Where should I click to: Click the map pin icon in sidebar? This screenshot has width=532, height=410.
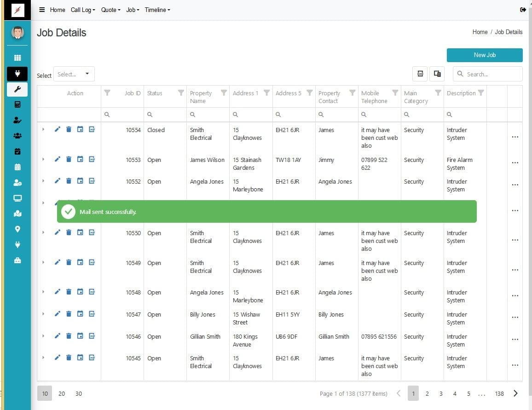(17, 229)
